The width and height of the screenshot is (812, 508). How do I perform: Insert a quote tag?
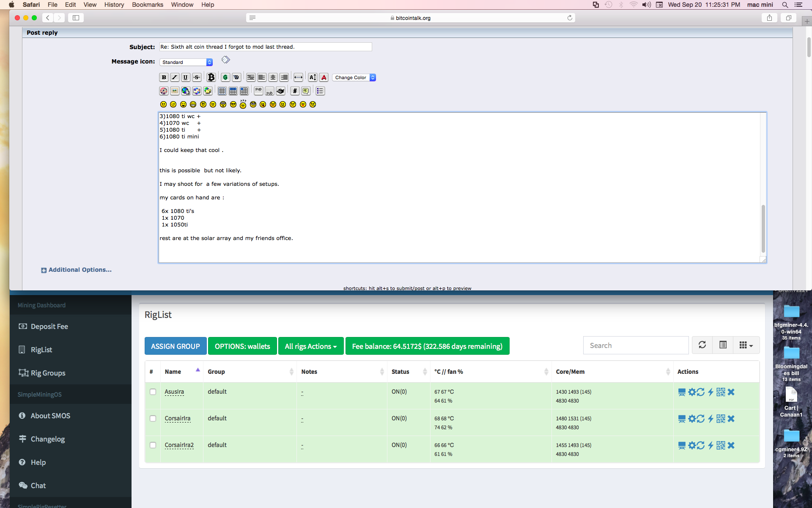click(306, 91)
